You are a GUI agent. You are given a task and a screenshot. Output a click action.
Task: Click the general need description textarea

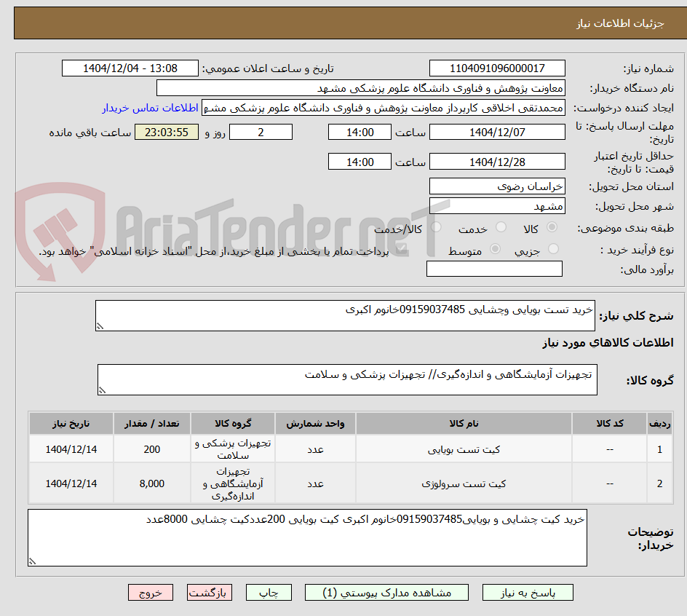345,316
